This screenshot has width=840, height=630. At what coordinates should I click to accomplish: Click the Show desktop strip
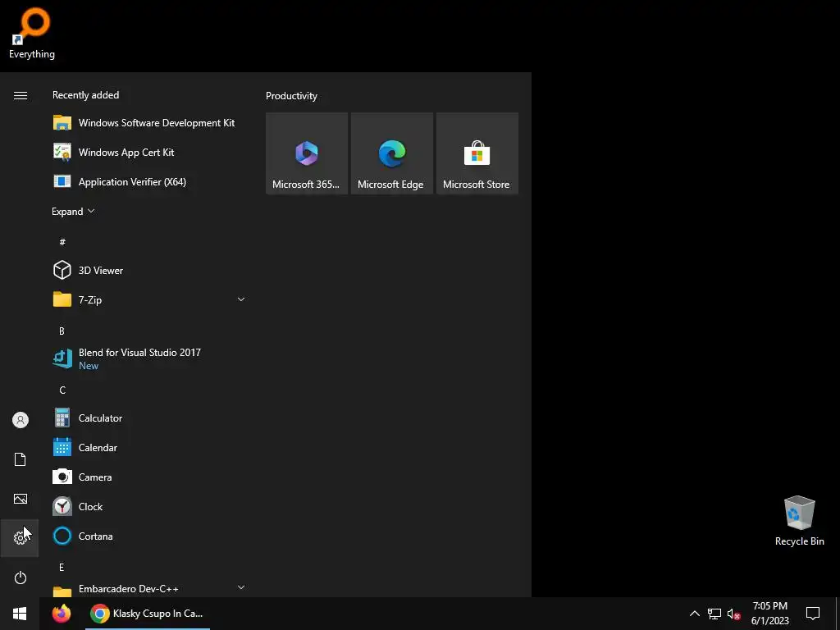[838, 614]
